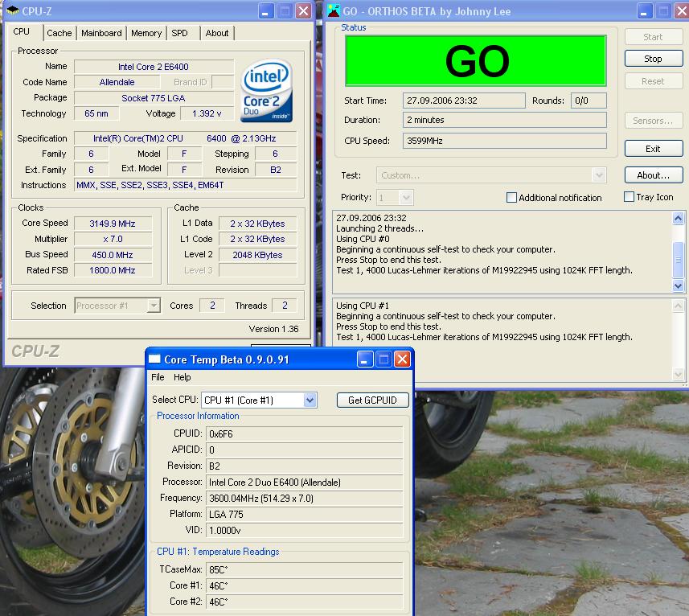Click the Name value Intel Core 2 E6400
The height and width of the screenshot is (616, 689).
[154, 67]
